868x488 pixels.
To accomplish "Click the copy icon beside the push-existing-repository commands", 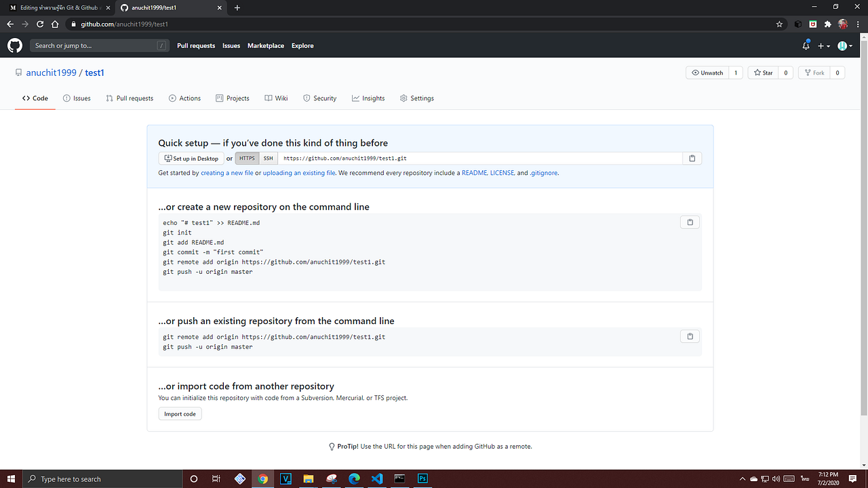I will click(x=689, y=335).
